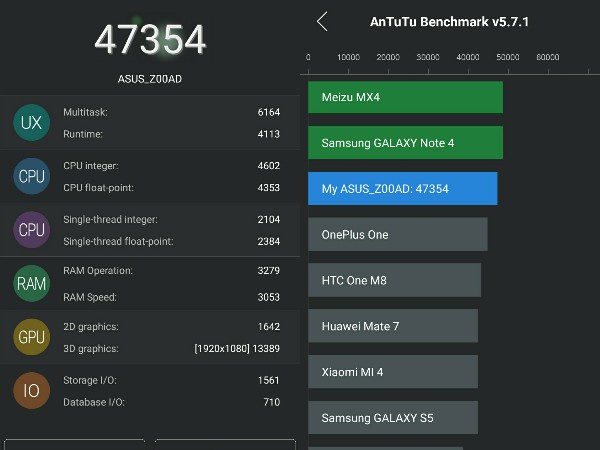
Task: Click the Database I/O score 710
Action: [x=272, y=402]
